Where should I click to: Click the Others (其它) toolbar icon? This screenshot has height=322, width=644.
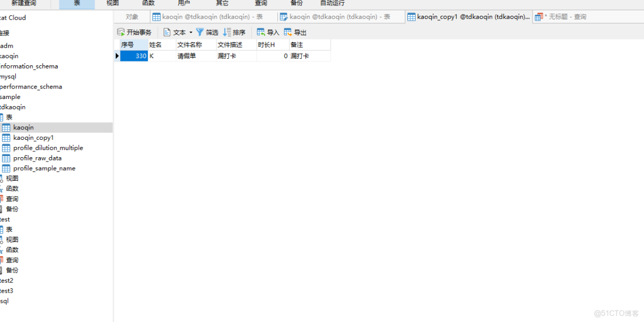pyautogui.click(x=221, y=3)
